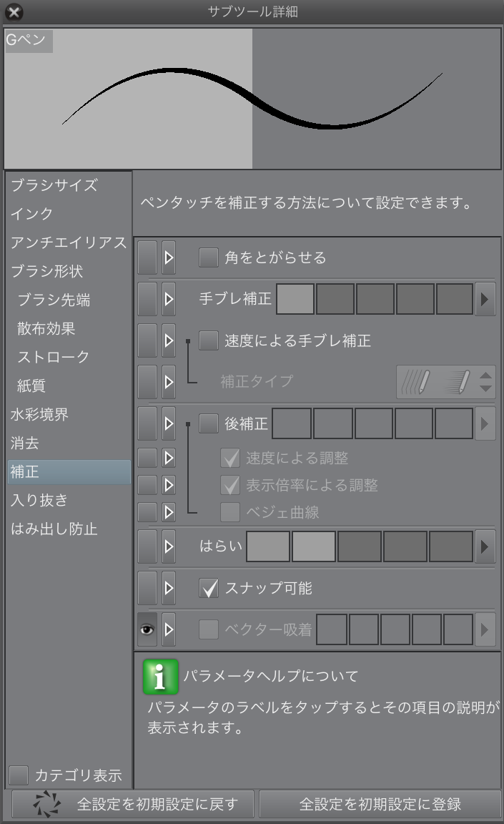Toggle the カテゴリ表示 checkbox
This screenshot has width=504, height=824.
19,775
